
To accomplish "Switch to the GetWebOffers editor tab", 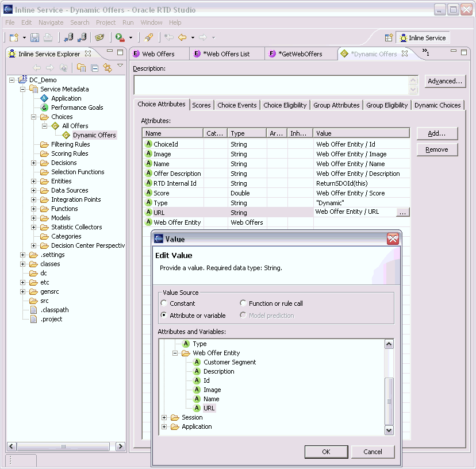I will point(301,54).
